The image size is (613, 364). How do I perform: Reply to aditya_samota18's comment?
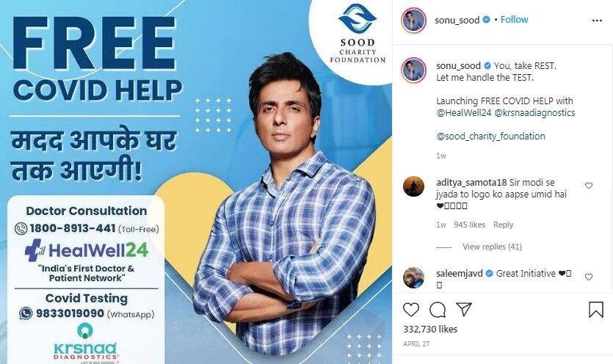[503, 225]
